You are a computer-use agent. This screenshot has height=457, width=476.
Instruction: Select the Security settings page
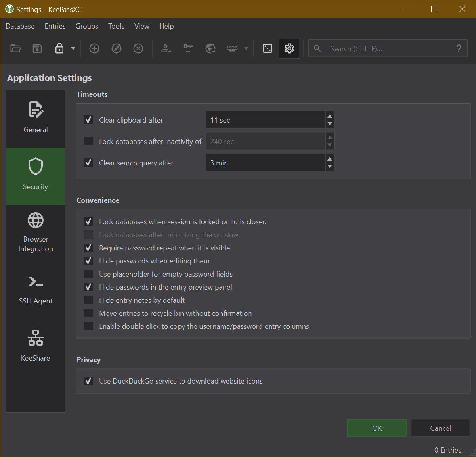pos(36,176)
